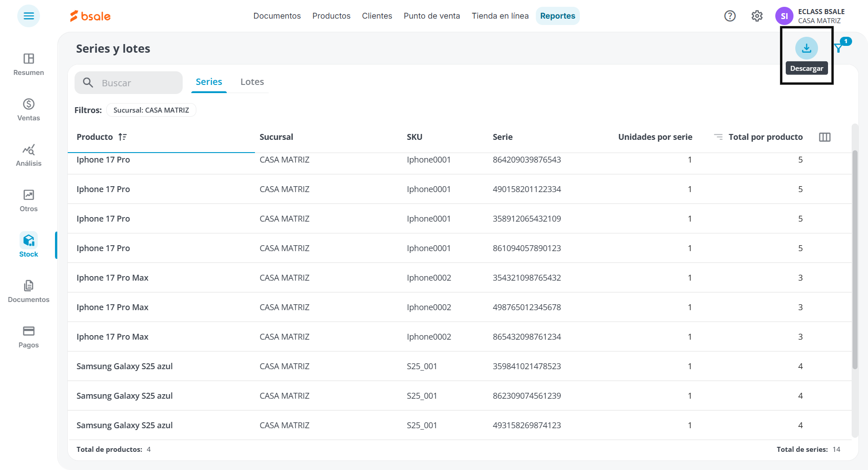Click the SI user avatar
868x470 pixels.
(x=784, y=16)
